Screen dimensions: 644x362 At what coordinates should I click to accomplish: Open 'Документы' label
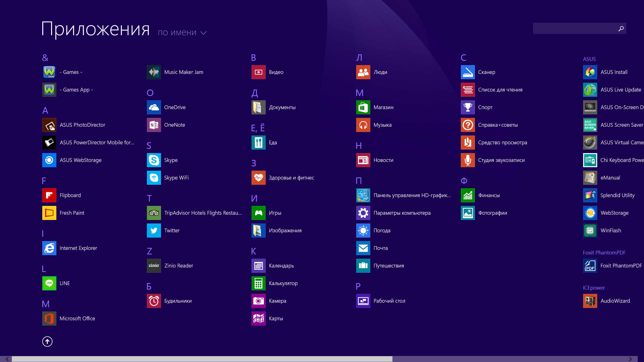pyautogui.click(x=282, y=107)
